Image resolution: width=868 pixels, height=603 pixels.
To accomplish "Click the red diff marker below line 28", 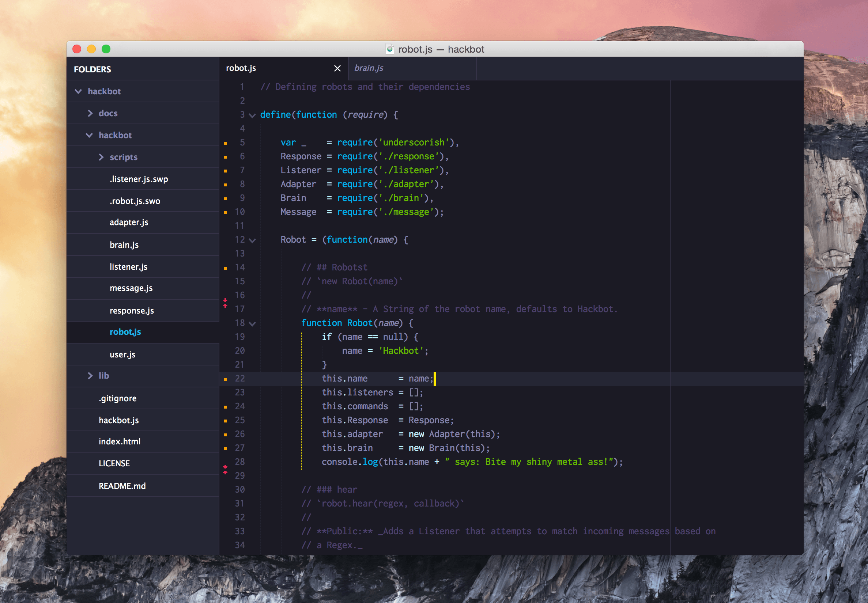I will (226, 470).
